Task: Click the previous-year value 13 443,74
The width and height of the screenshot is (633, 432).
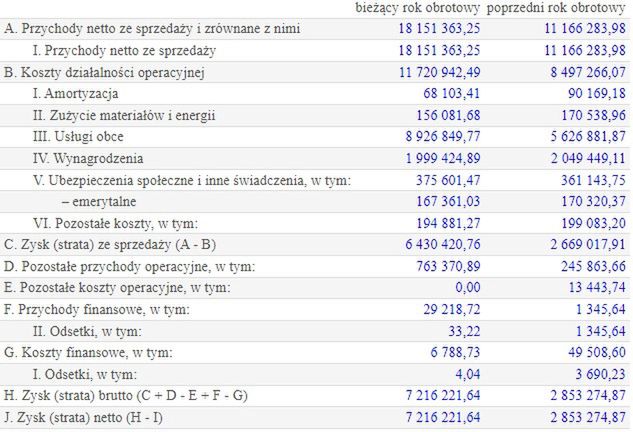Action: tap(595, 287)
